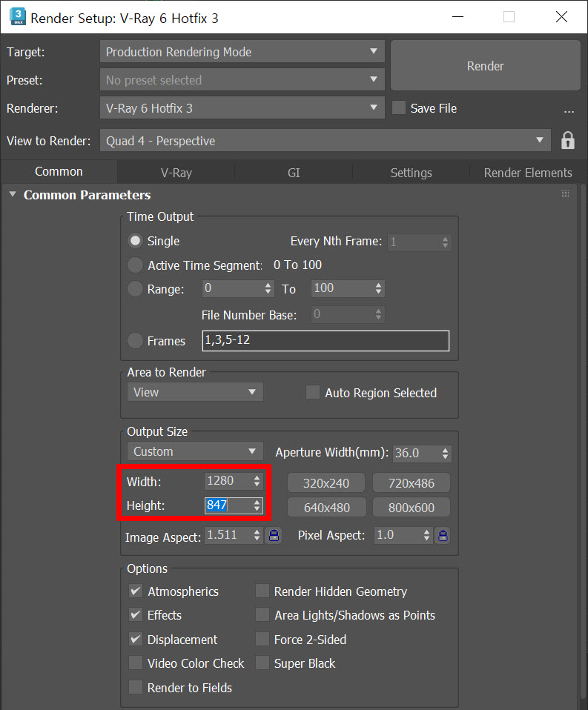
Task: Click the Range start spinner arrows
Action: pyautogui.click(x=268, y=288)
